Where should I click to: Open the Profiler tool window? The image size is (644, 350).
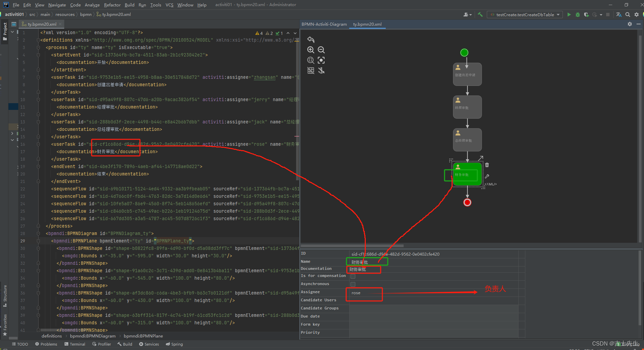click(x=101, y=344)
